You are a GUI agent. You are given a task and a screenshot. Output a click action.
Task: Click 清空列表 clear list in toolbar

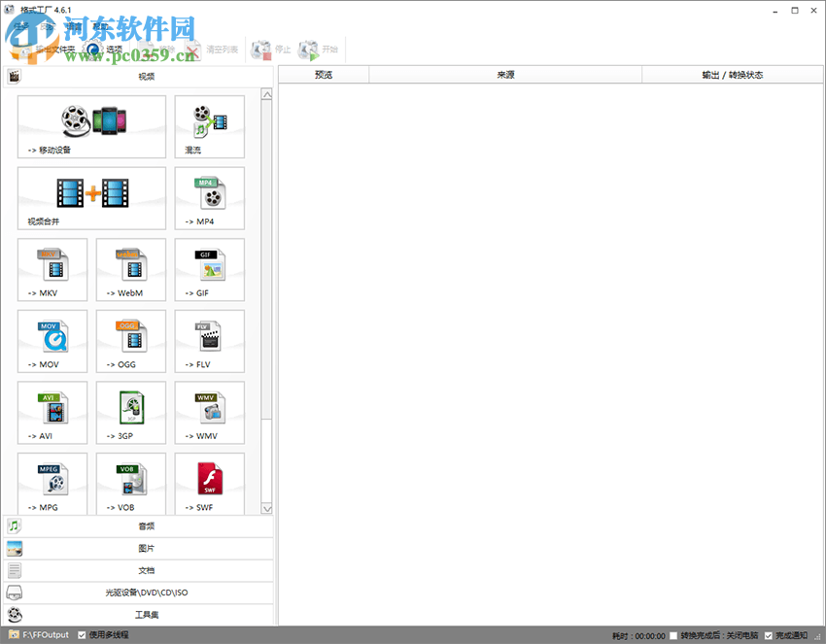(211, 50)
